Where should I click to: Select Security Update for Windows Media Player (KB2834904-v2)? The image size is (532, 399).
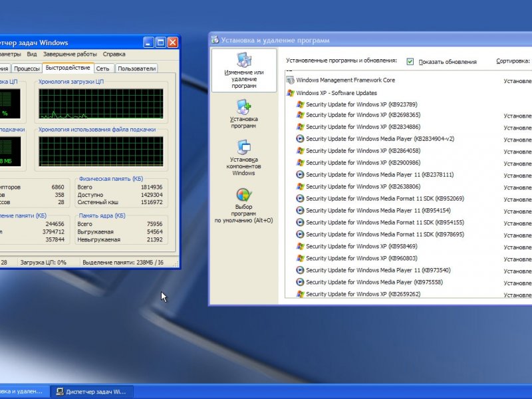pyautogui.click(x=380, y=139)
